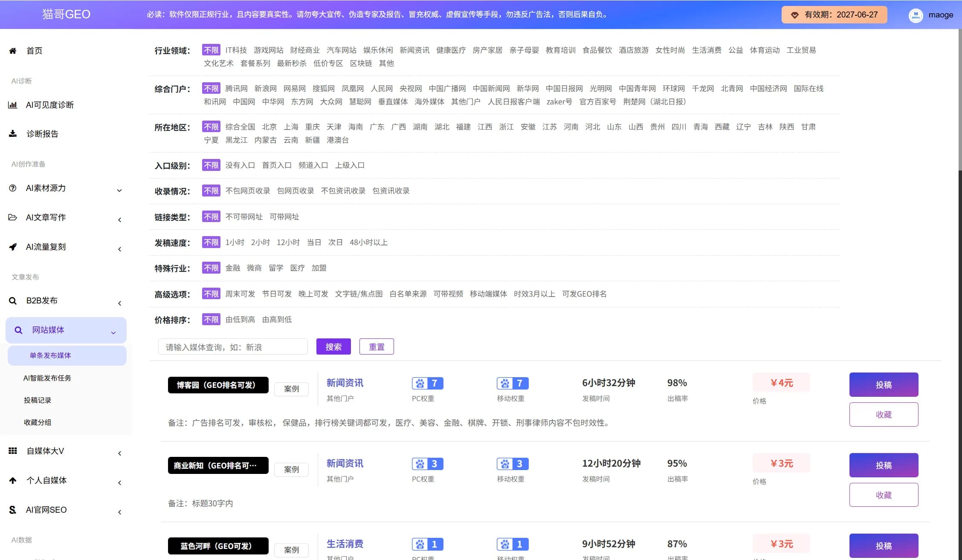Open the 单条发布媒体 submenu item

point(67,355)
